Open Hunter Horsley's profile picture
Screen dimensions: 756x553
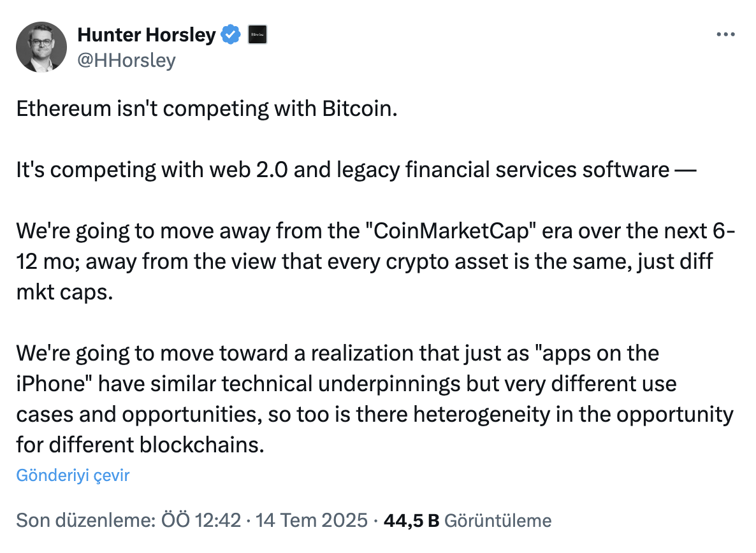pos(41,47)
